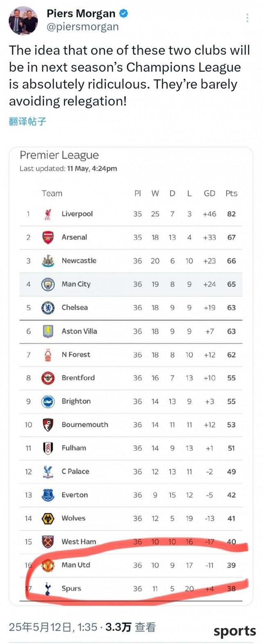Viewport: 262px width, 644px height.
Task: Tap the 翻译帖子 translate post link
Action: (x=27, y=121)
